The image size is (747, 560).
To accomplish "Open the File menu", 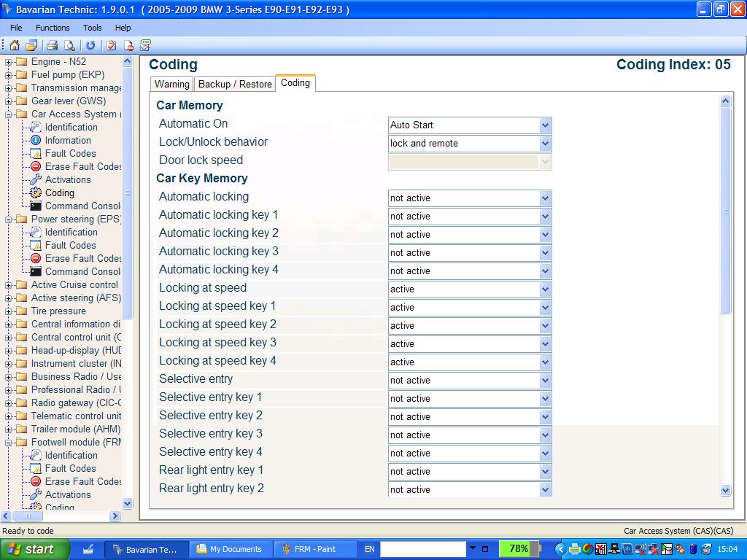I will tap(16, 28).
